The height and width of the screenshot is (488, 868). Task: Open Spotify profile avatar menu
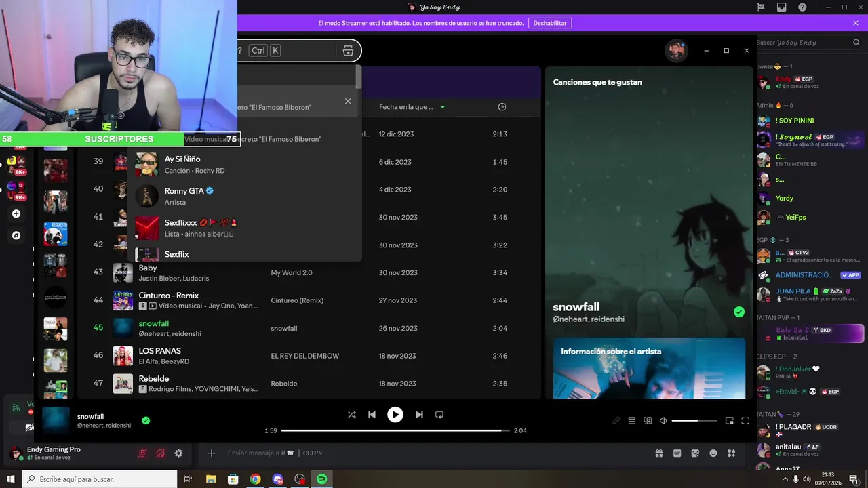point(675,51)
